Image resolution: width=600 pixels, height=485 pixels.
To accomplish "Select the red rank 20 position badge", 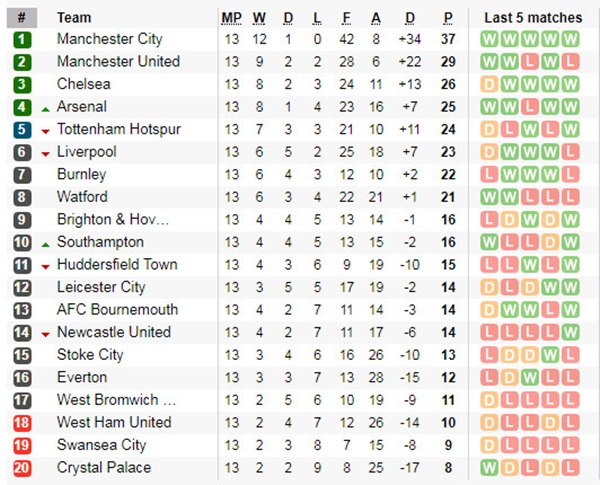I will coord(23,468).
